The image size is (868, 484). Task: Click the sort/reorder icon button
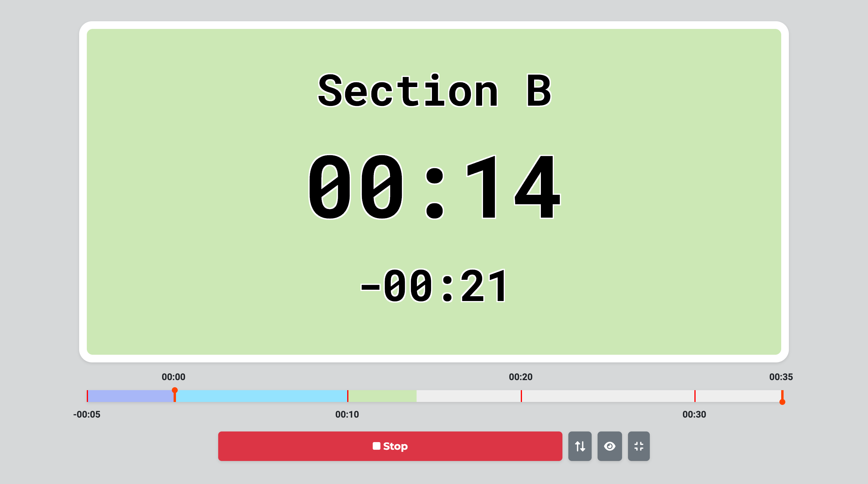tap(580, 446)
